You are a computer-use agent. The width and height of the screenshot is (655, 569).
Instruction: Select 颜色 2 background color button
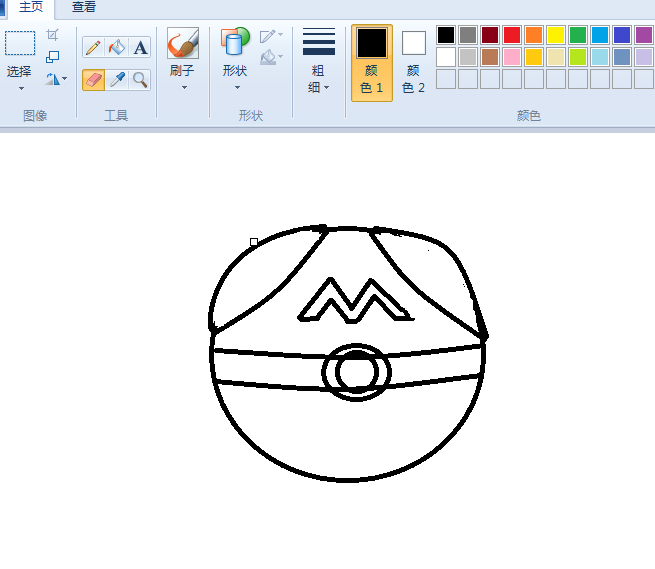(414, 63)
